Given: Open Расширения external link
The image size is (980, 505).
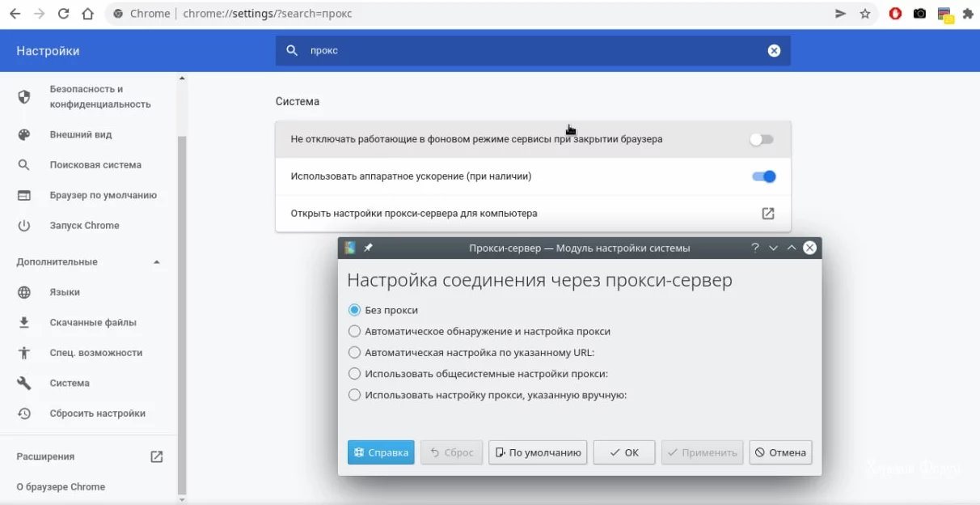Looking at the screenshot, I should 157,456.
